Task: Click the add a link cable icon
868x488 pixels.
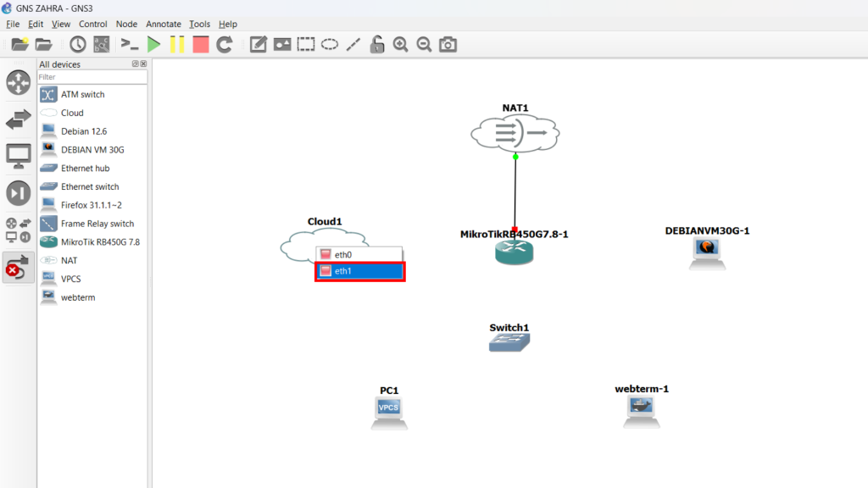Action: click(x=18, y=269)
